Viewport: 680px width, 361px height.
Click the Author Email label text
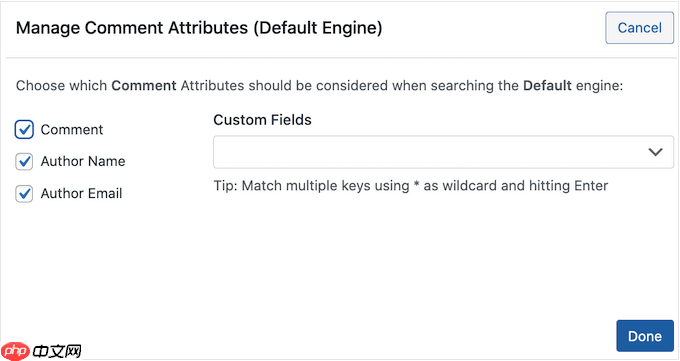pos(82,194)
